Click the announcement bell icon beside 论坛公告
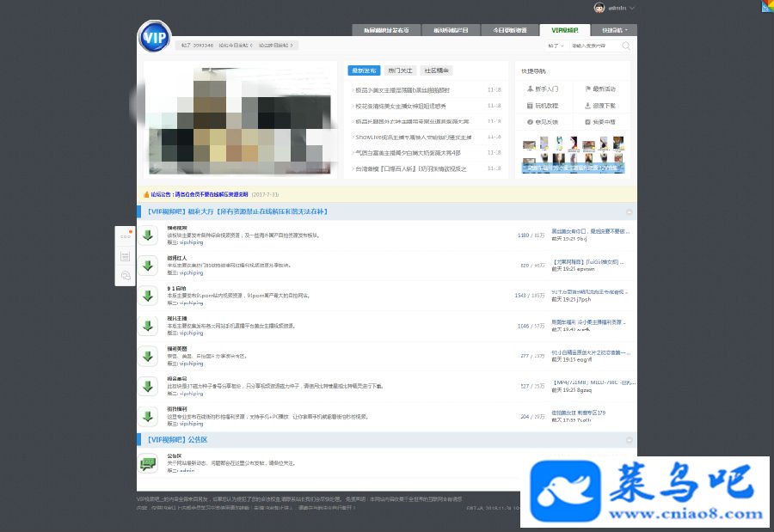This screenshot has width=774, height=532. [146, 194]
